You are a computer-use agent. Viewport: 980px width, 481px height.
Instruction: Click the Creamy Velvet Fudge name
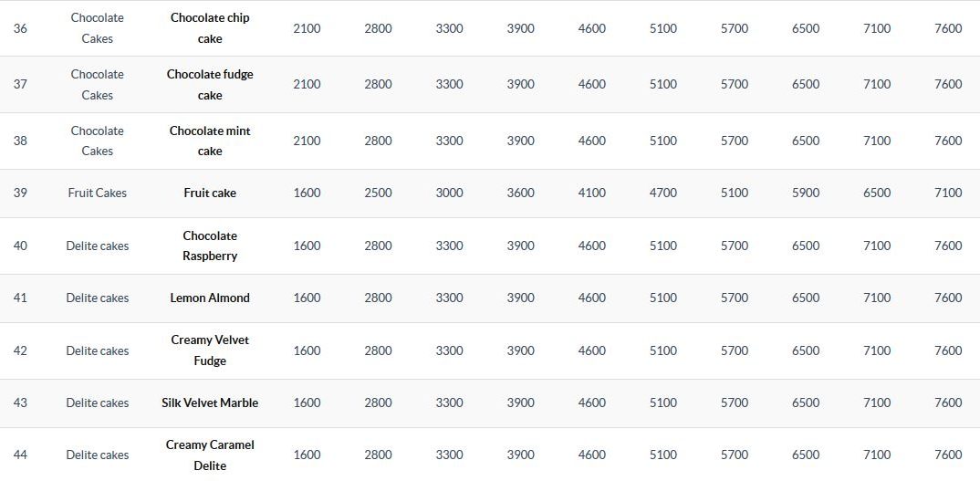(x=210, y=350)
